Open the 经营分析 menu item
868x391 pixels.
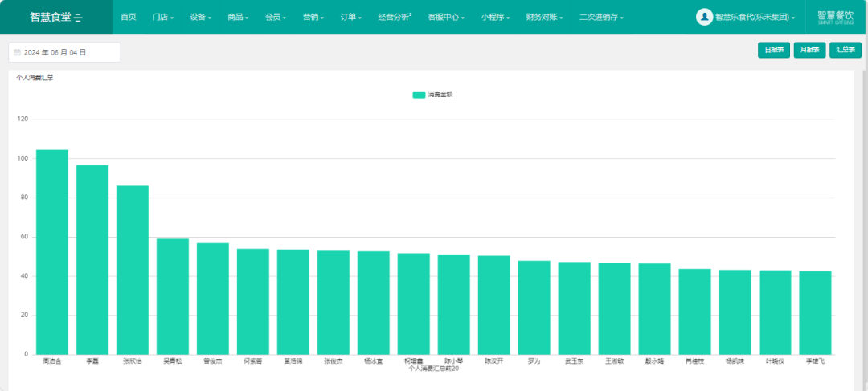click(395, 17)
